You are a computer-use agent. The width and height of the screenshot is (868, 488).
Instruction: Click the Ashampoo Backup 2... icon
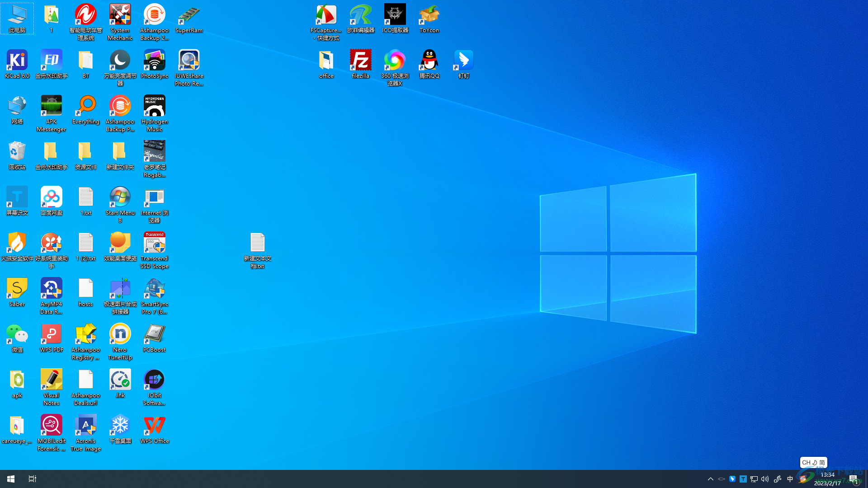(155, 22)
